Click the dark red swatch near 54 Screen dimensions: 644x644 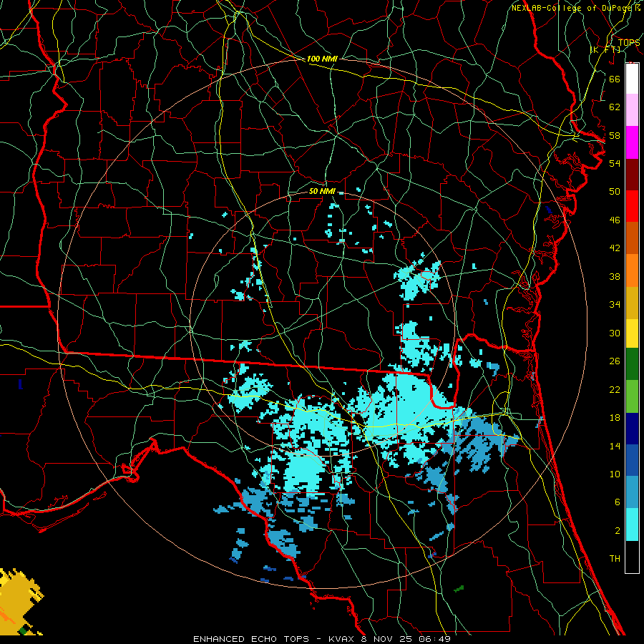click(632, 175)
